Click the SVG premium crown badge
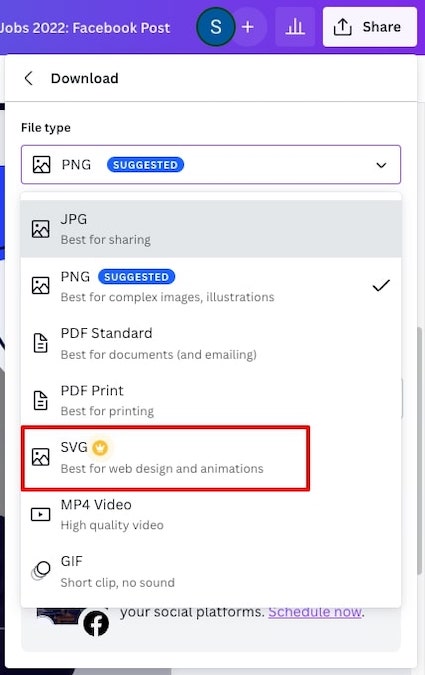 pyautogui.click(x=100, y=448)
